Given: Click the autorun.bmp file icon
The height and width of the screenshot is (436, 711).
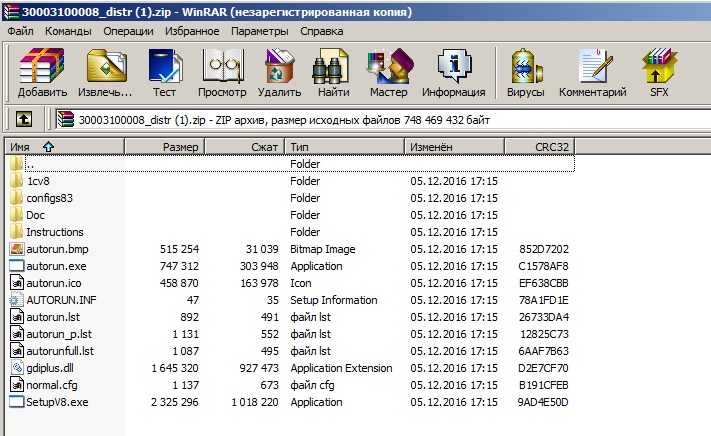Looking at the screenshot, I should 17,249.
